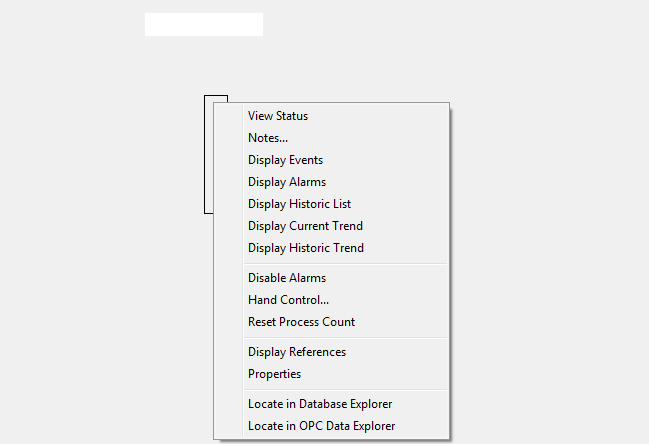Open the Notes... menu entry
649x444 pixels.
(268, 138)
